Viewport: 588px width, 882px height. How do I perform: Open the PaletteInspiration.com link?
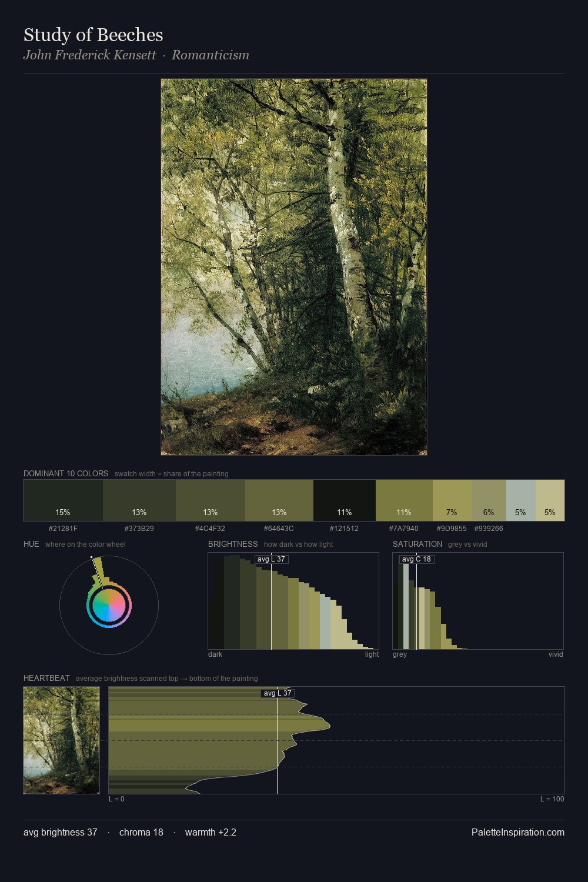(x=518, y=832)
